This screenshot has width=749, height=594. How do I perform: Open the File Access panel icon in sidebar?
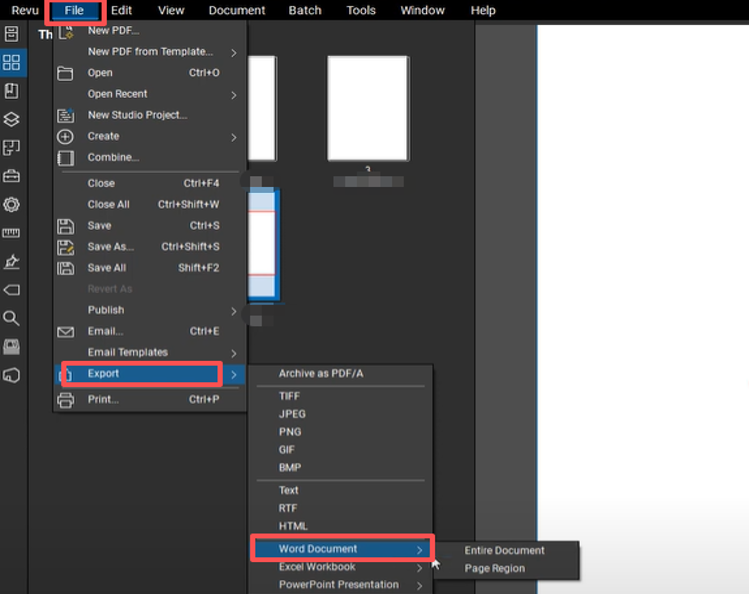11,34
